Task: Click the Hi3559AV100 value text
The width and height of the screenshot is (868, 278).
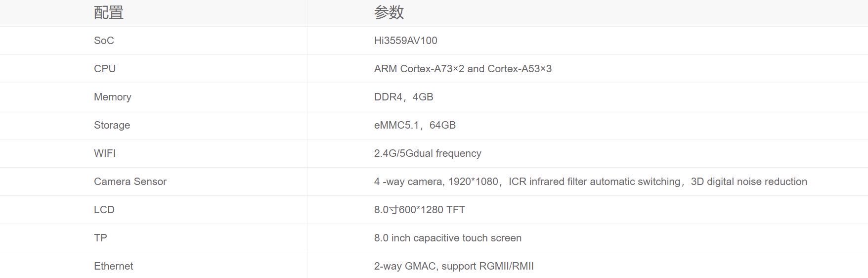Action: coord(405,41)
